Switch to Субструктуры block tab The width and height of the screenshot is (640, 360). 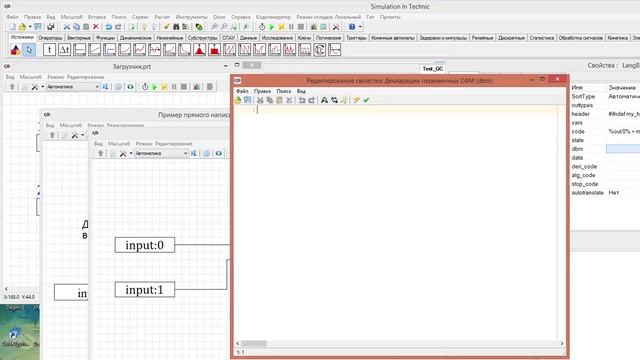202,38
